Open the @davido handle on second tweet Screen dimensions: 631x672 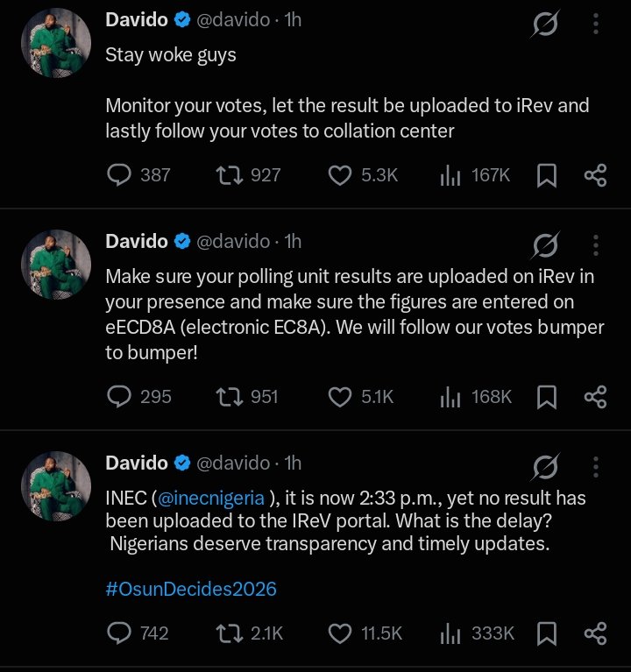233,241
